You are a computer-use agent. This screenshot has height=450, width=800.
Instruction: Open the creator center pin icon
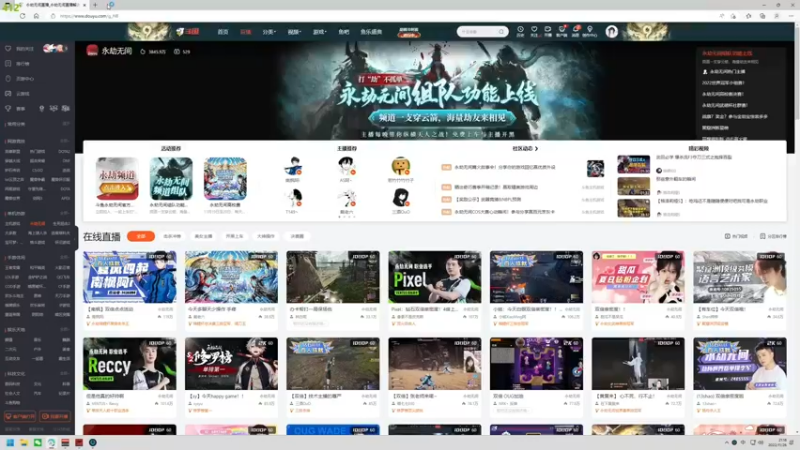click(590, 30)
